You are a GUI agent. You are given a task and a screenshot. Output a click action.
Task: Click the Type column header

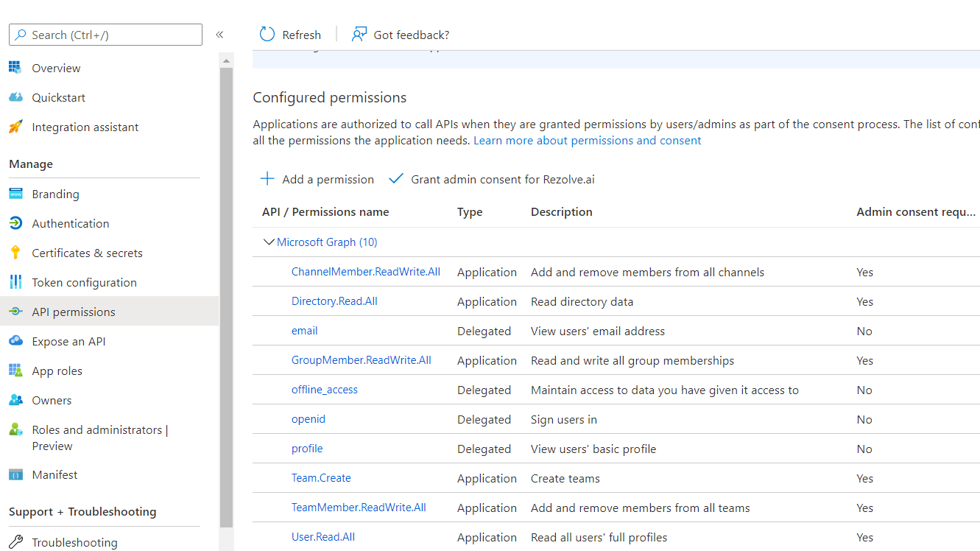[x=470, y=211]
